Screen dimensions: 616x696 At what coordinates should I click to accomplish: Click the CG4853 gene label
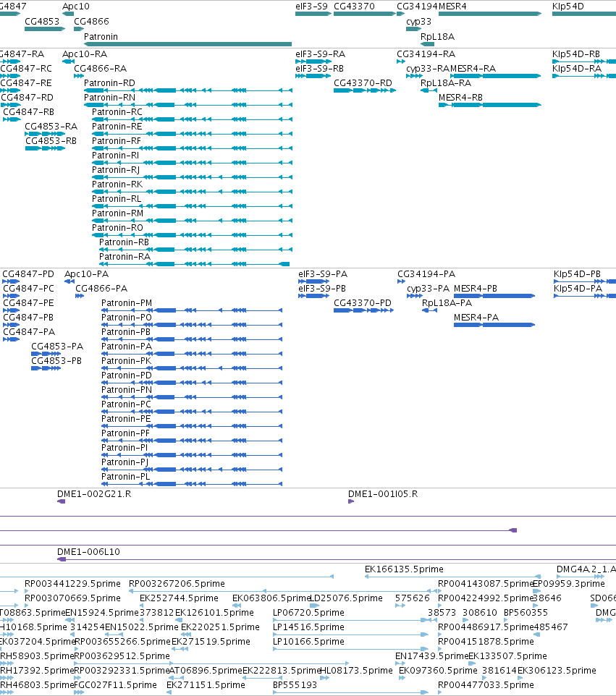click(42, 22)
